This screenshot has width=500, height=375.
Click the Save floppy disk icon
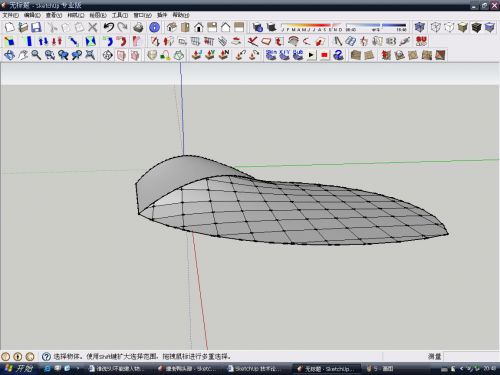(36, 27)
